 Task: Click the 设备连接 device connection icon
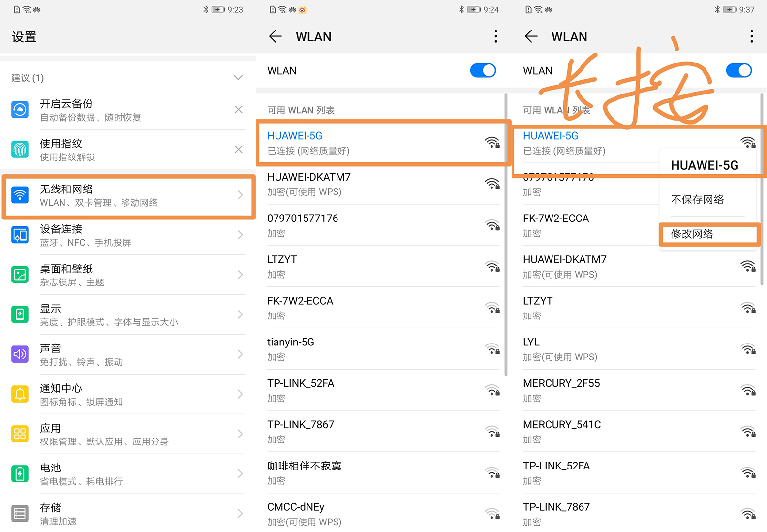click(x=20, y=235)
